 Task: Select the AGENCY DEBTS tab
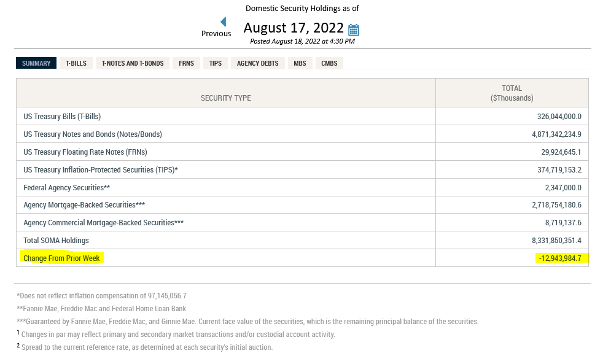coord(257,63)
